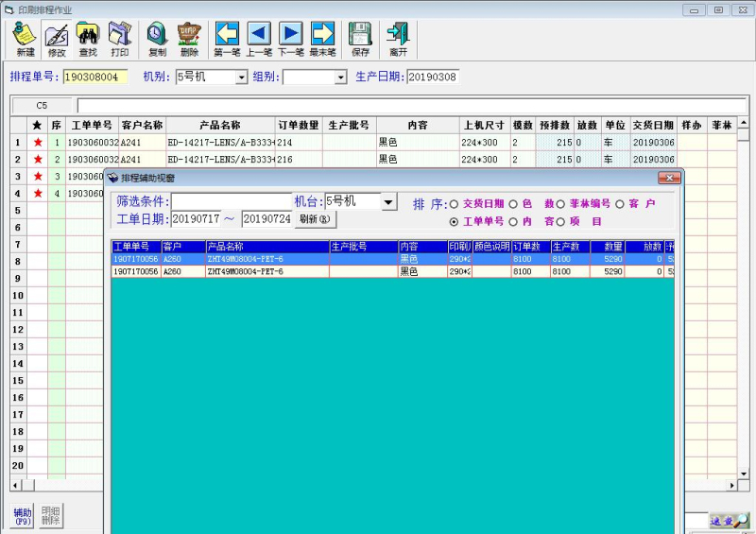Image resolution: width=756 pixels, height=534 pixels.
Task: Click the vertical scrollbar down arrow
Action: (743, 474)
